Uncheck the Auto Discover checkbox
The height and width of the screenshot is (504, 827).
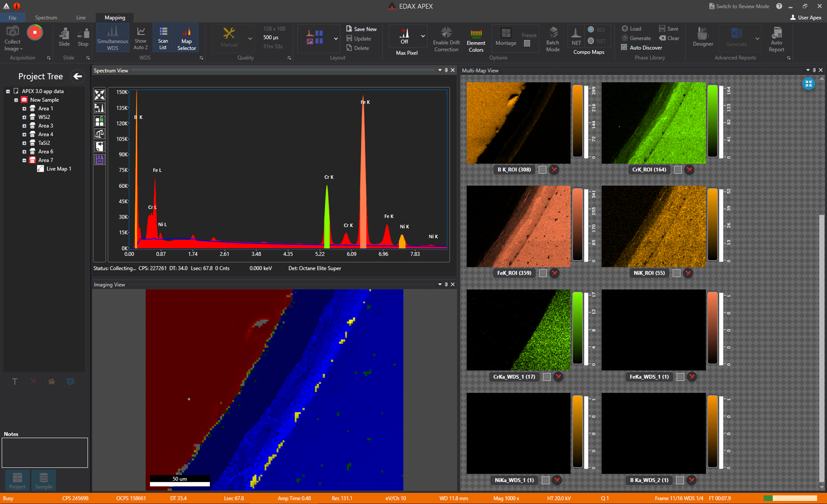pyautogui.click(x=623, y=47)
